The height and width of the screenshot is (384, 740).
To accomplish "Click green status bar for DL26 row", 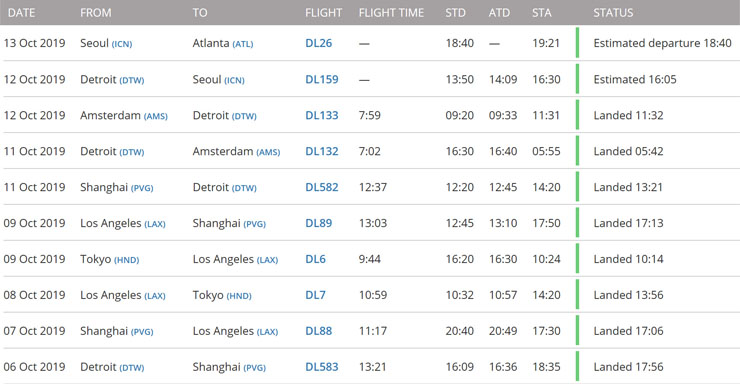I will pos(577,43).
